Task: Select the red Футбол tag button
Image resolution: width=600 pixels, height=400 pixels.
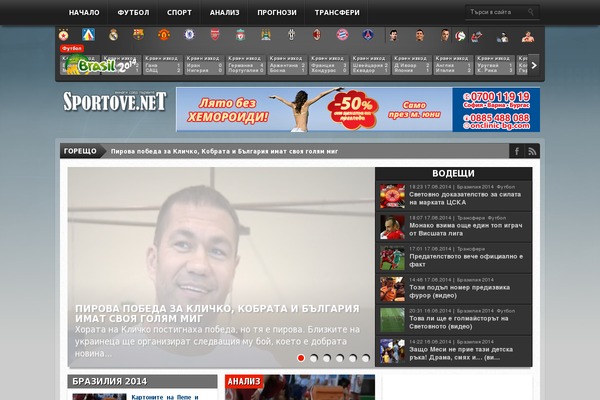Action: coord(72,49)
